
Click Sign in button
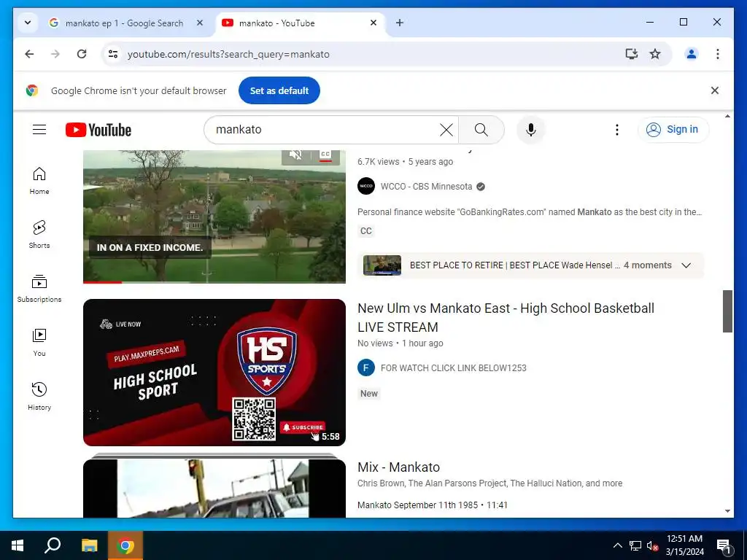(673, 130)
